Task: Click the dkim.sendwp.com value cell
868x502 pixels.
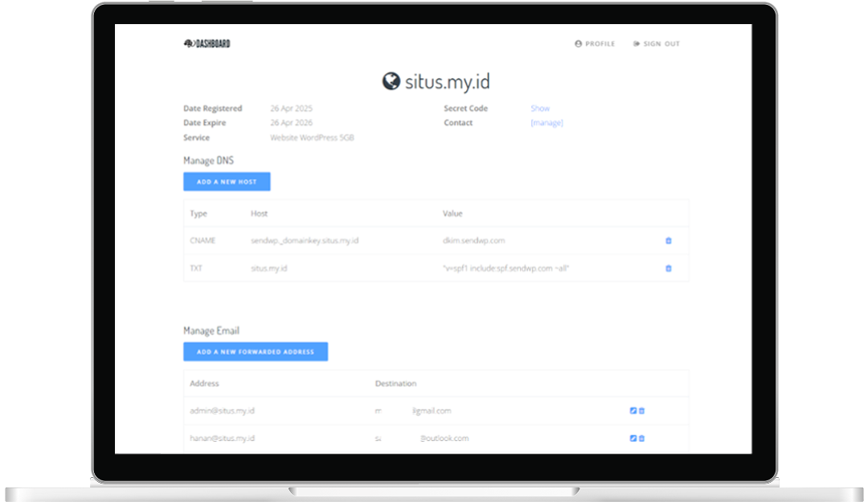Action: (x=473, y=240)
